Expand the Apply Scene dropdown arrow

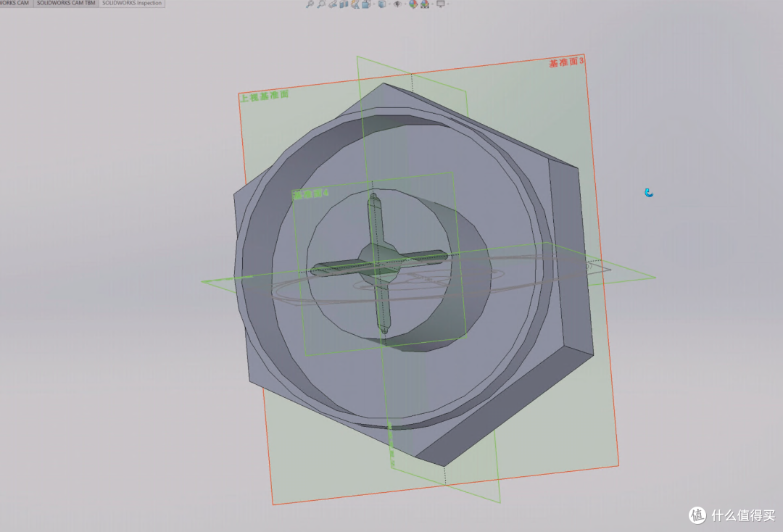432,4
